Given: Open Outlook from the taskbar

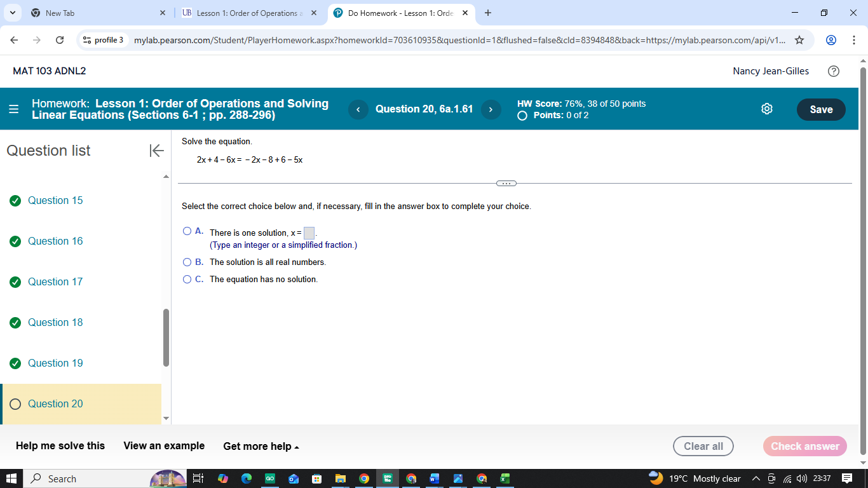Looking at the screenshot, I should tap(294, 478).
